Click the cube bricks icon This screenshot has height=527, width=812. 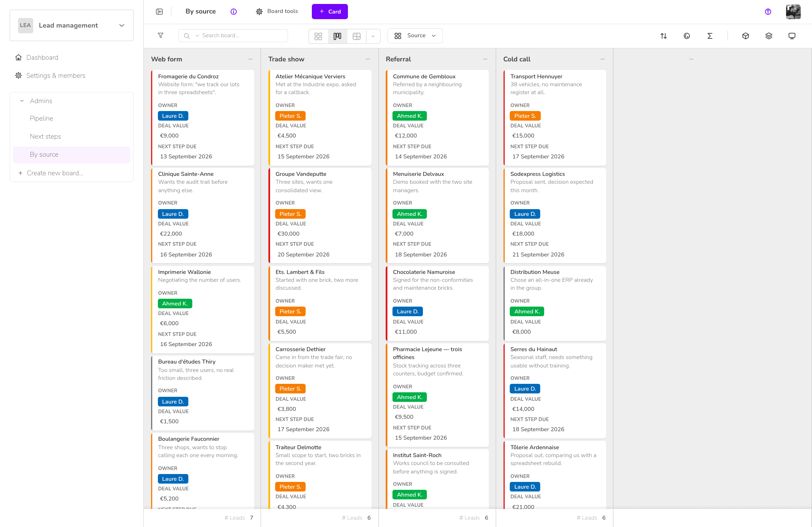click(x=745, y=36)
